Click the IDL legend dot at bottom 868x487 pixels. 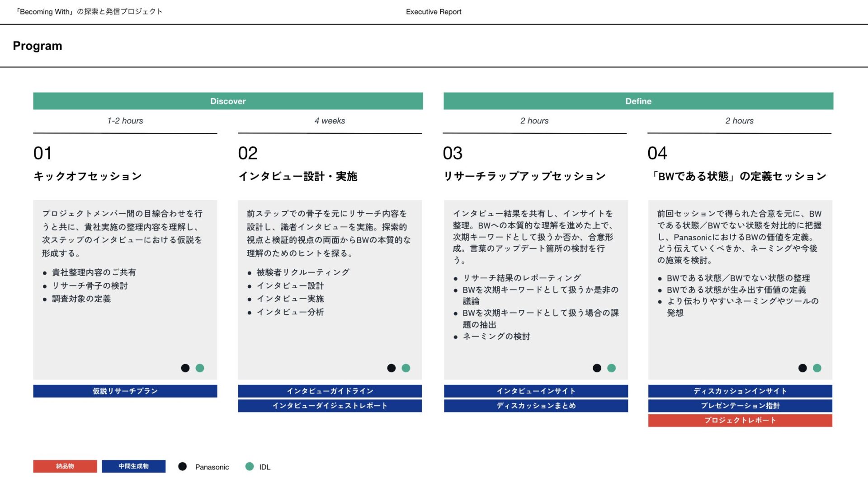(249, 466)
